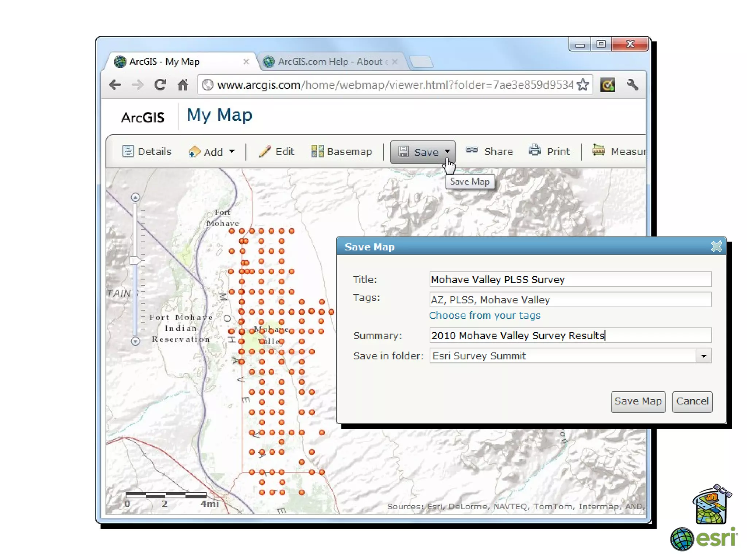Image resolution: width=747 pixels, height=560 pixels.
Task: Click map zoom-in button atop slider
Action: 135,197
